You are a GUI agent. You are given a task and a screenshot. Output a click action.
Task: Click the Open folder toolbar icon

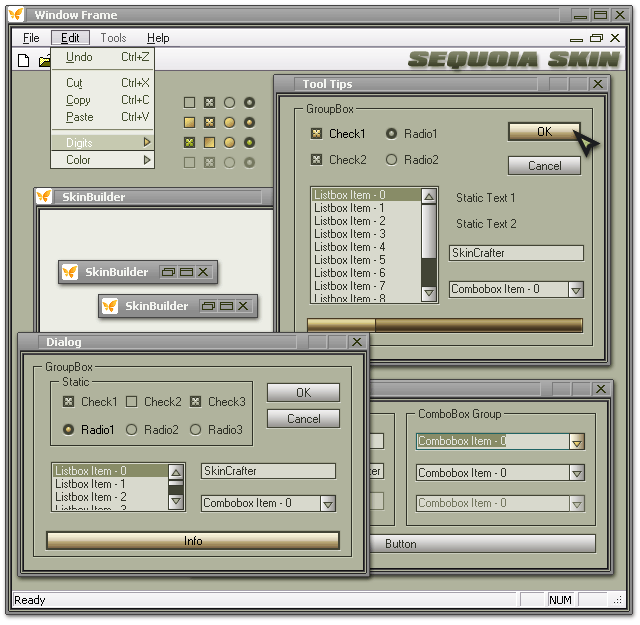44,60
